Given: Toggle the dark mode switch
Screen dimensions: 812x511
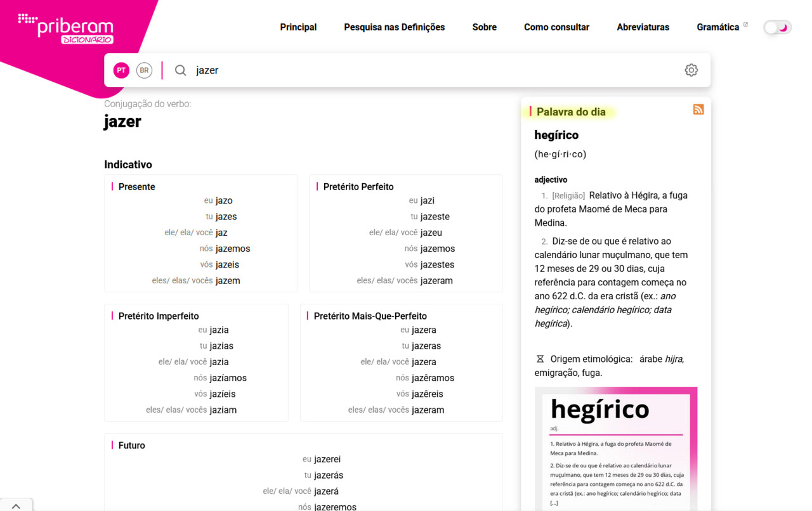Looking at the screenshot, I should [x=776, y=27].
